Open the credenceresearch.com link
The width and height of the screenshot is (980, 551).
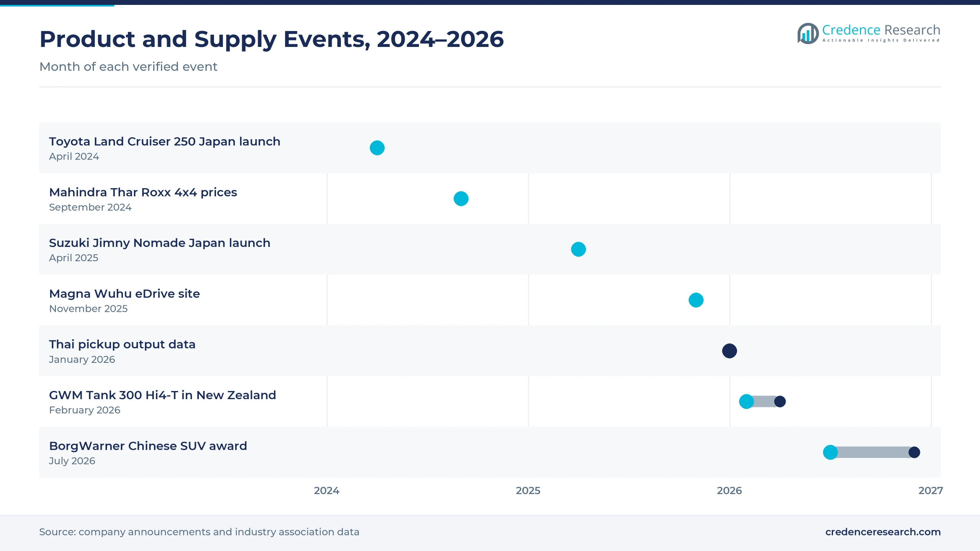(883, 532)
